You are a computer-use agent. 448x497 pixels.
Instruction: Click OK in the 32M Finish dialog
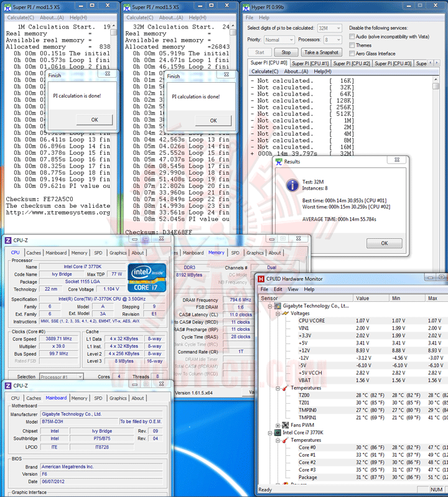pyautogui.click(x=213, y=121)
